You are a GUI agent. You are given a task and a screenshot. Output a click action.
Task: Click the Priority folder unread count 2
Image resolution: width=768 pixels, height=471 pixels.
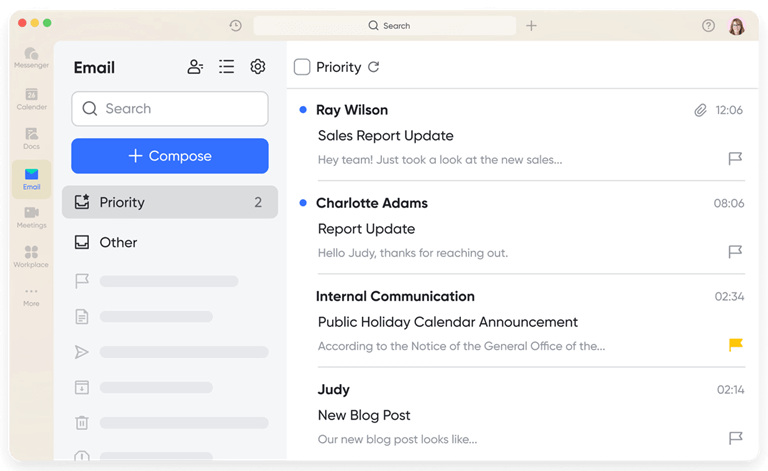click(258, 202)
